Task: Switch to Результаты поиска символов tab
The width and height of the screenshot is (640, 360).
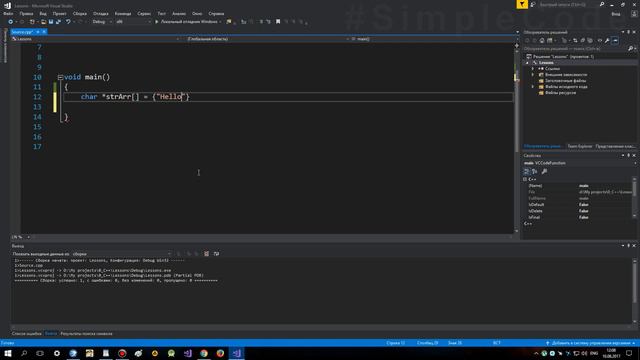Action: 86,334
